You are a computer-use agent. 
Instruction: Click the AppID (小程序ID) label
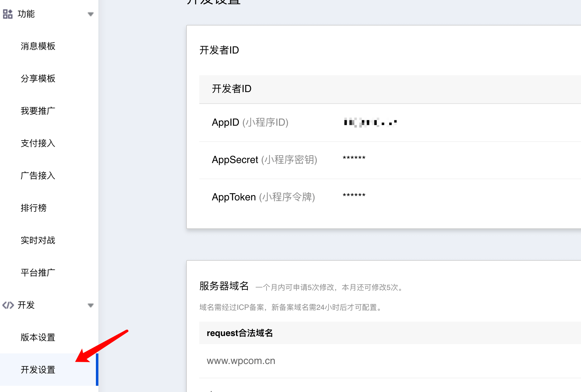250,122
